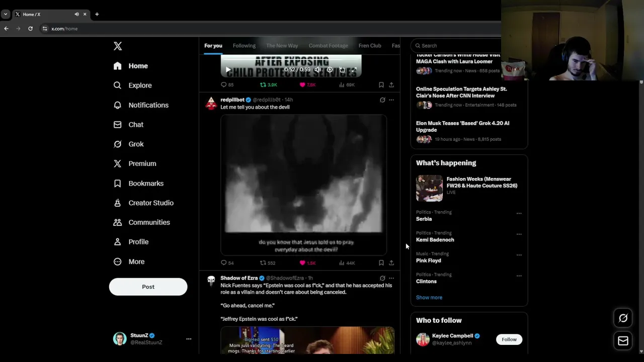Share the redpillbot post

[391, 263]
